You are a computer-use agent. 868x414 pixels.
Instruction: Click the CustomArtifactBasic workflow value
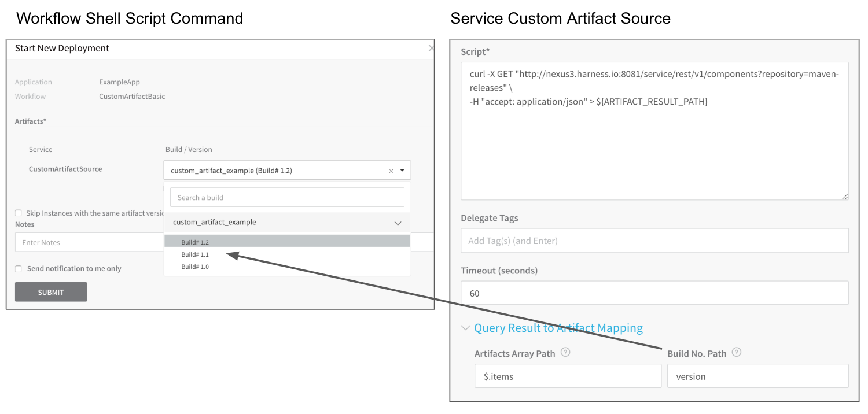pos(132,97)
